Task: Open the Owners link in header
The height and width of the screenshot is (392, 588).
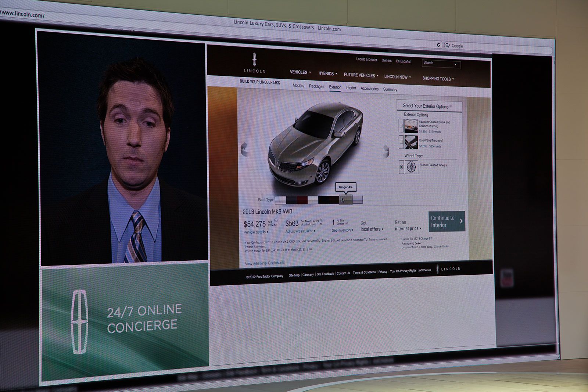Action: 387,60
